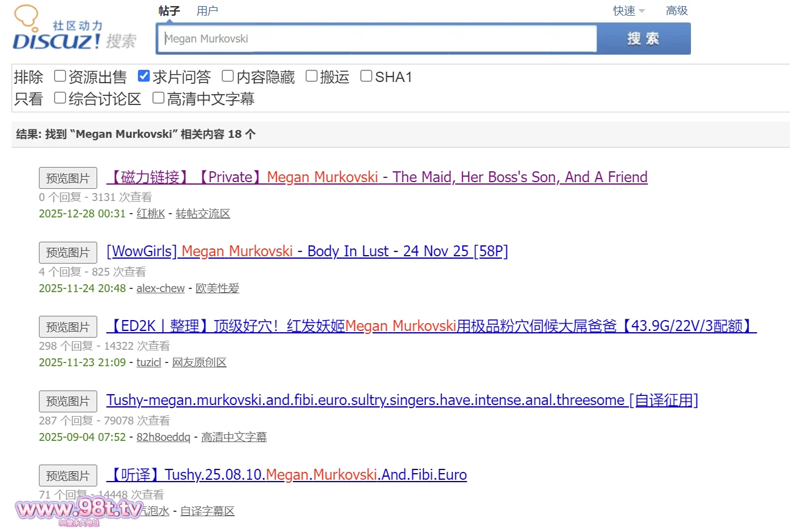The width and height of the screenshot is (790, 532).
Task: Switch to the 用户 search tab
Action: coord(207,11)
